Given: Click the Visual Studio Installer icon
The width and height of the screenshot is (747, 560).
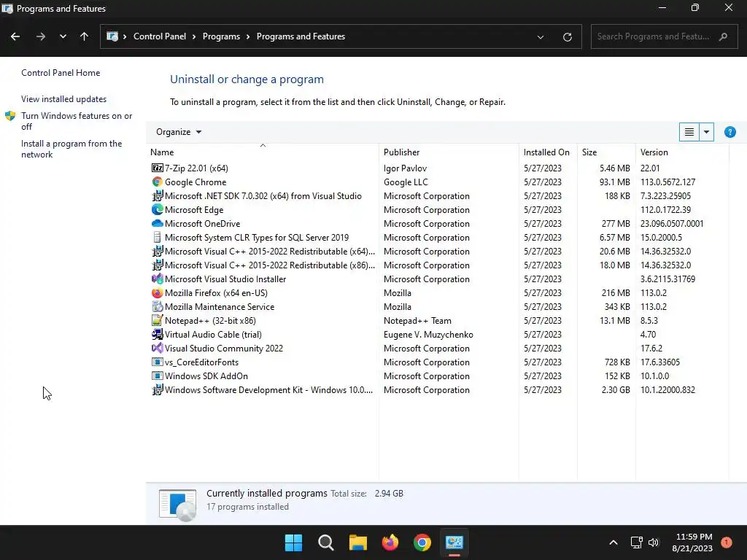Looking at the screenshot, I should (158, 279).
